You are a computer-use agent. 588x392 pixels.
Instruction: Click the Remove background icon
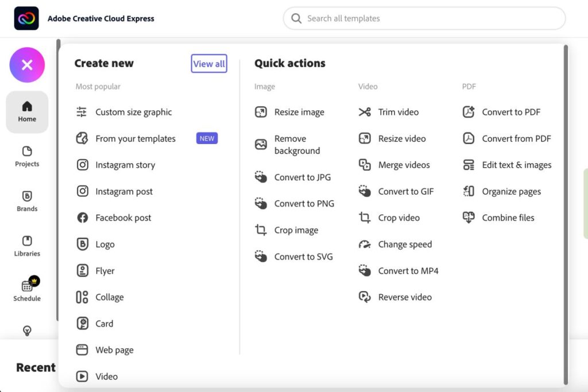pos(261,145)
